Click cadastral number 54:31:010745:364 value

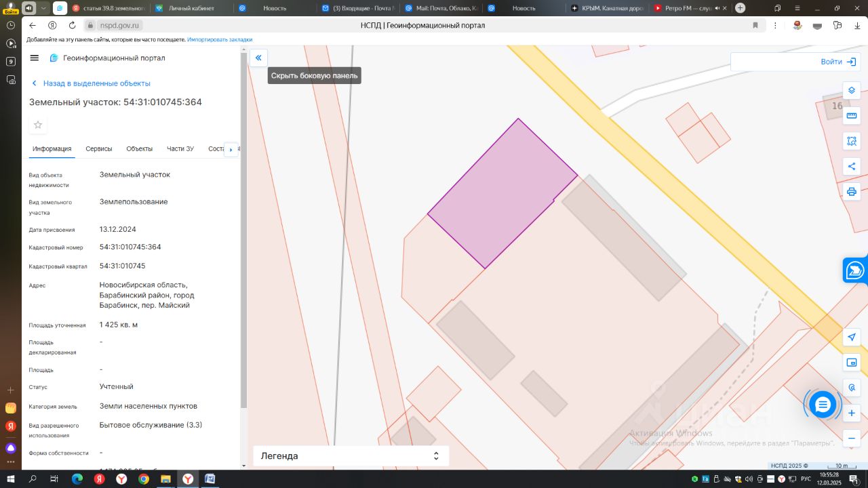point(130,247)
